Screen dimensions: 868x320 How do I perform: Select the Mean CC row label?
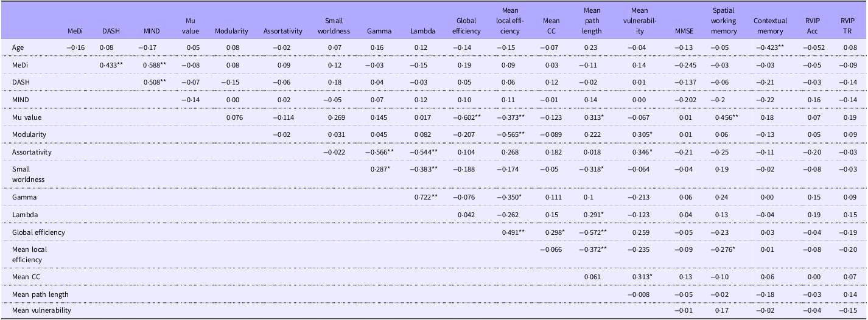pos(25,277)
